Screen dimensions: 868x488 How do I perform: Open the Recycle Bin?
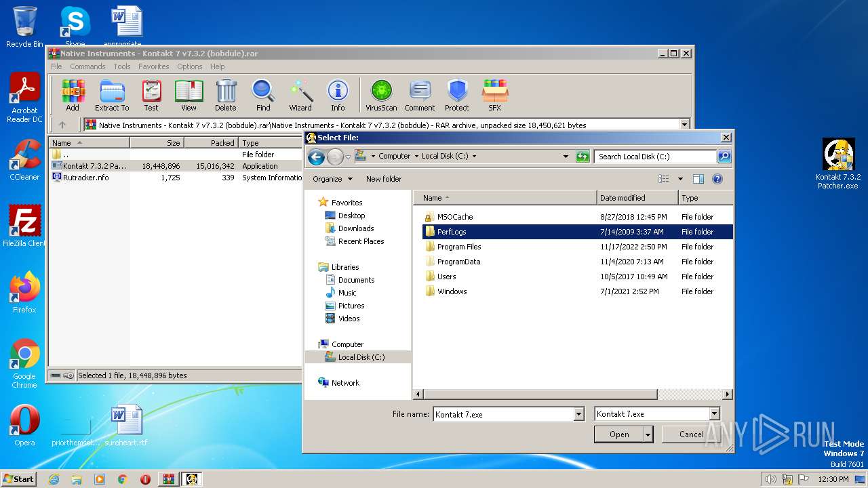click(x=24, y=27)
